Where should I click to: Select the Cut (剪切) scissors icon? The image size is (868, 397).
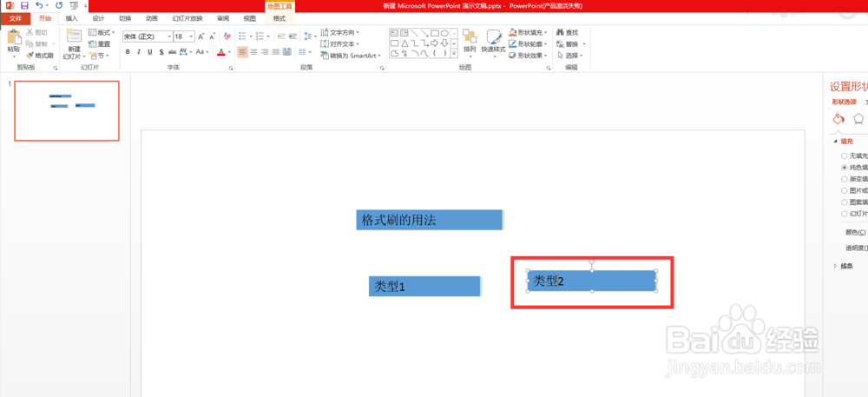(x=30, y=33)
